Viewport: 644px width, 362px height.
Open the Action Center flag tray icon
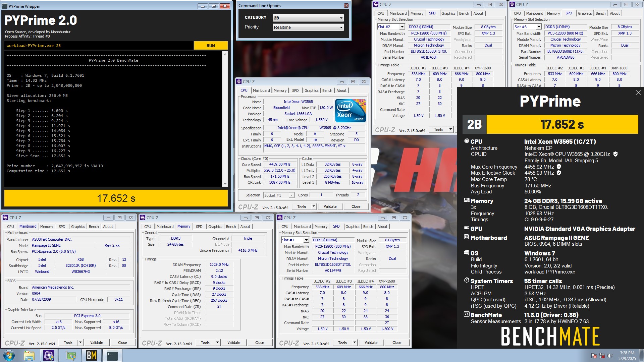click(x=594, y=356)
